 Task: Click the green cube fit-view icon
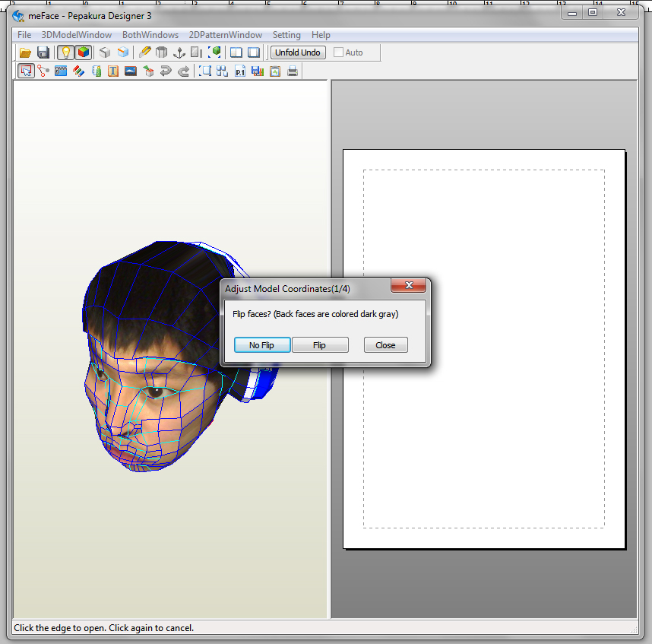click(214, 52)
